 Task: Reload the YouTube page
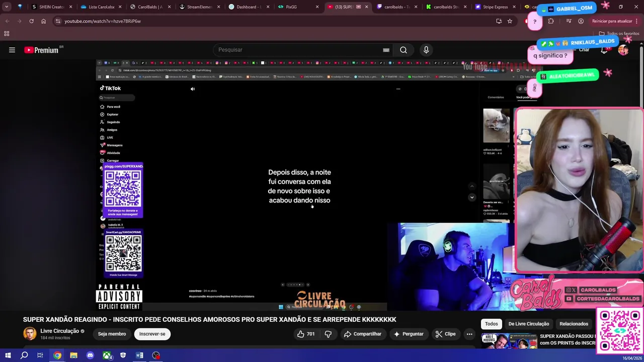[x=31, y=21]
